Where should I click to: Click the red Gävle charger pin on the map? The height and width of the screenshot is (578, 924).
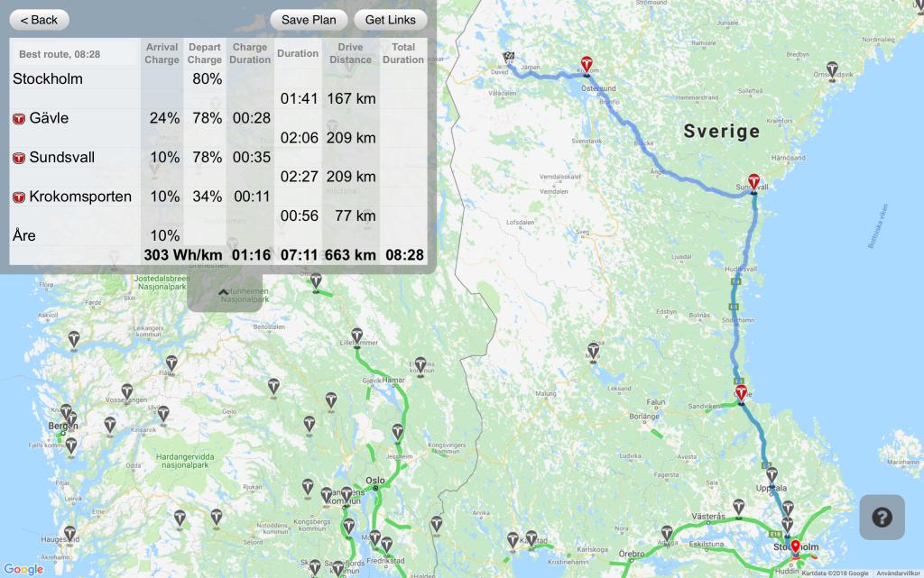tap(742, 394)
